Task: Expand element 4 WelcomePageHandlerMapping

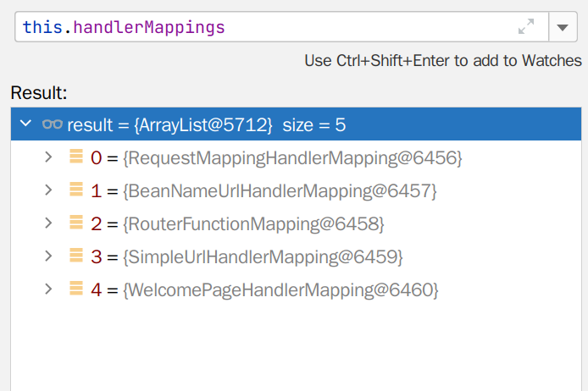Action: 48,289
